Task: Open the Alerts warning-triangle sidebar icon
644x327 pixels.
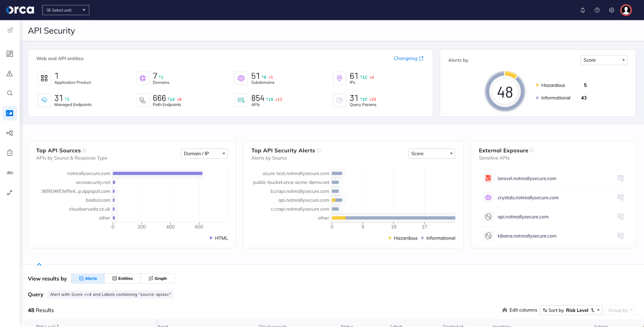Action: tap(10, 74)
